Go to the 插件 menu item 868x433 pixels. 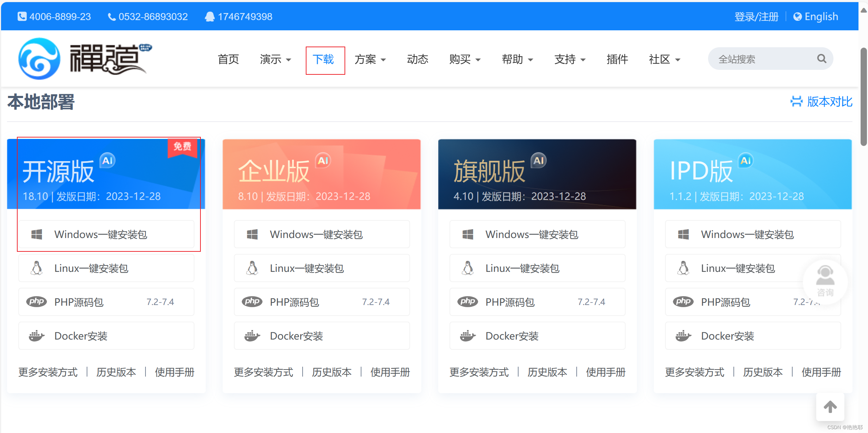617,59
